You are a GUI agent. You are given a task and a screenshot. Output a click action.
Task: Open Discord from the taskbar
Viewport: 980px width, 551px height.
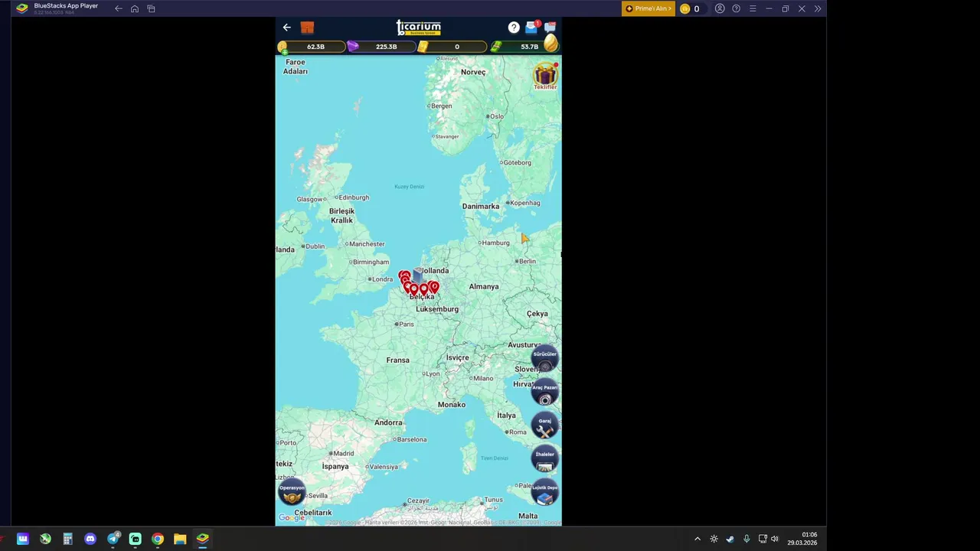pyautogui.click(x=90, y=539)
